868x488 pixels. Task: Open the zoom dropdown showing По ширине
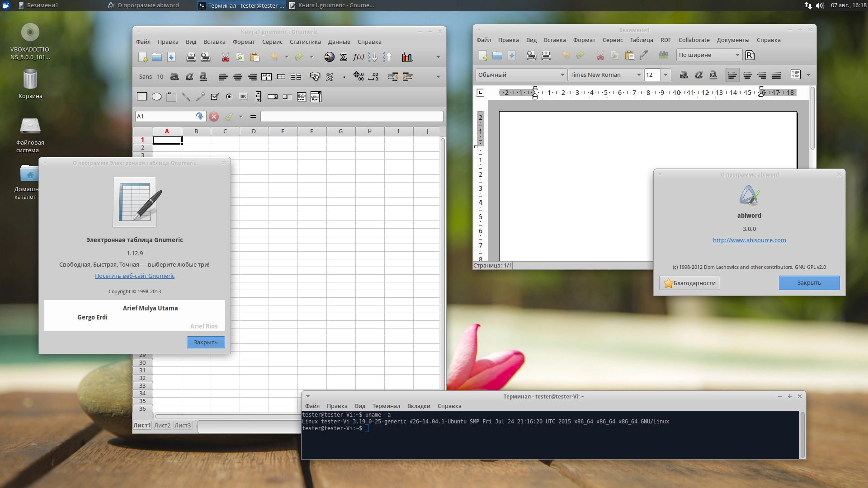click(709, 55)
